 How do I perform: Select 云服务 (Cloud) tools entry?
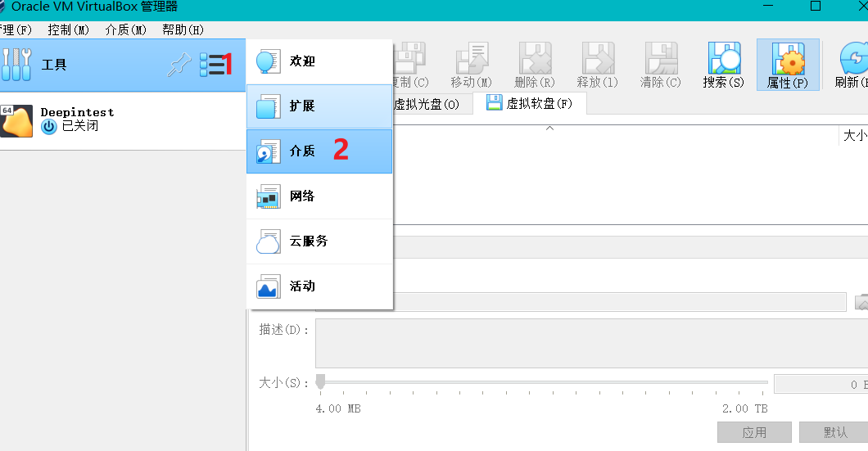(x=319, y=241)
